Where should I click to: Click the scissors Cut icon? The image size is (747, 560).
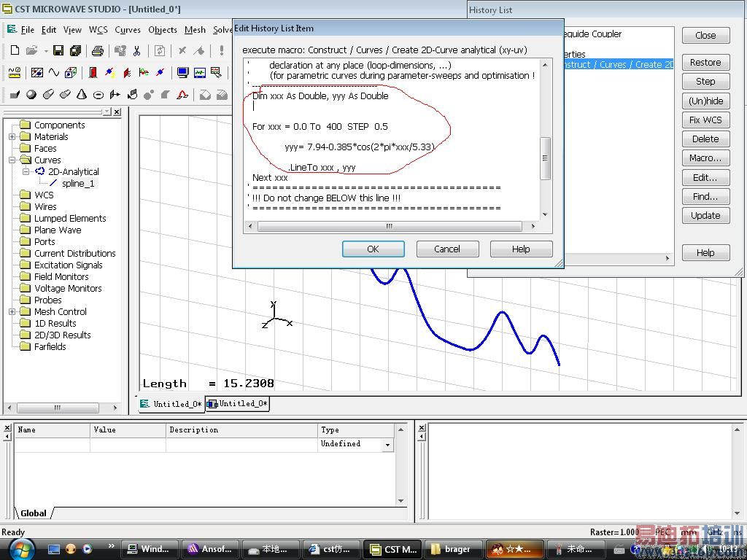point(137,50)
